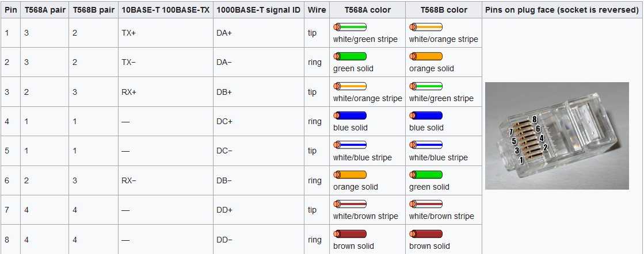Screen dimensions: 644x254
Task: Click the T568B brown solid wire icon
Action: pyautogui.click(x=426, y=234)
